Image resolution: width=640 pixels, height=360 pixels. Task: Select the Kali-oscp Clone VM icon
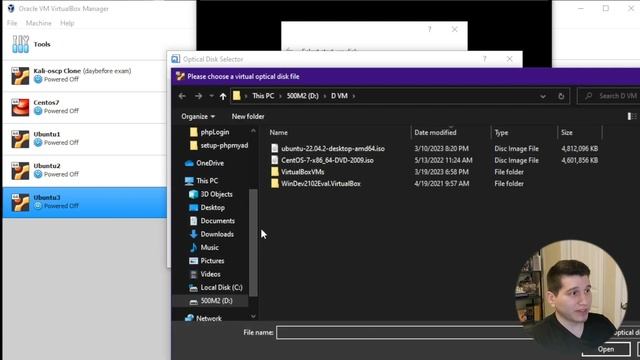(20, 76)
